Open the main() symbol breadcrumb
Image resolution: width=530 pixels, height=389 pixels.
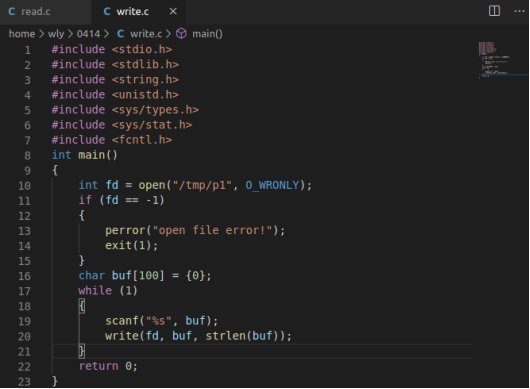click(x=207, y=34)
